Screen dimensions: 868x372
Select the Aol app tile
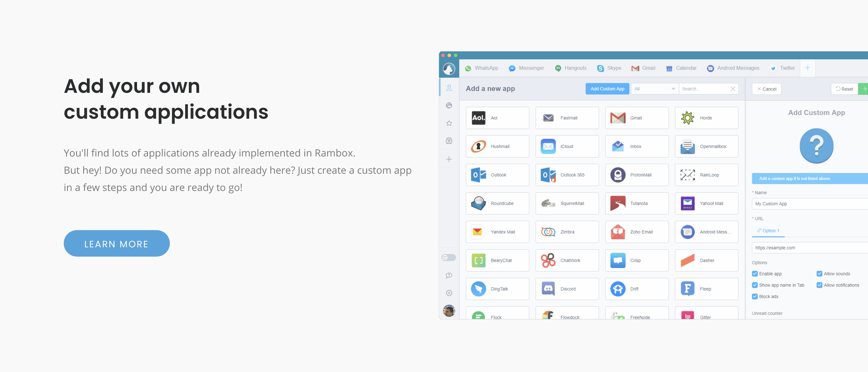497,118
